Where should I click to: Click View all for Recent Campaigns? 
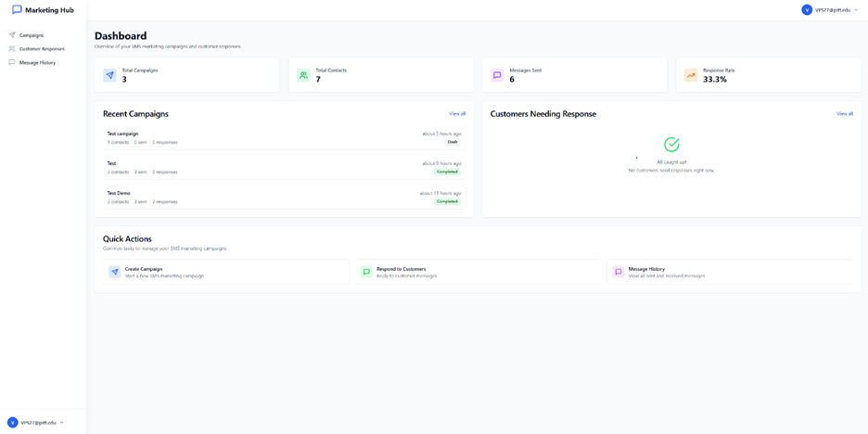tap(457, 114)
